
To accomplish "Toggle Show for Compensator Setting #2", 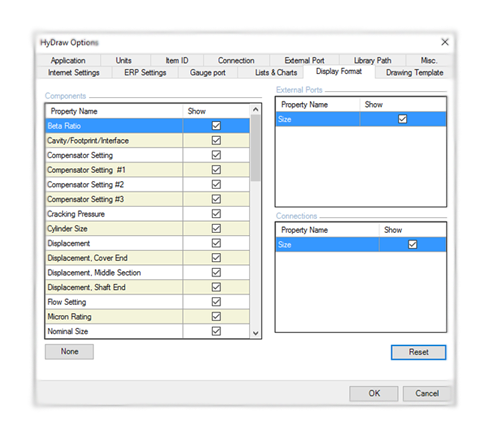I will click(216, 184).
